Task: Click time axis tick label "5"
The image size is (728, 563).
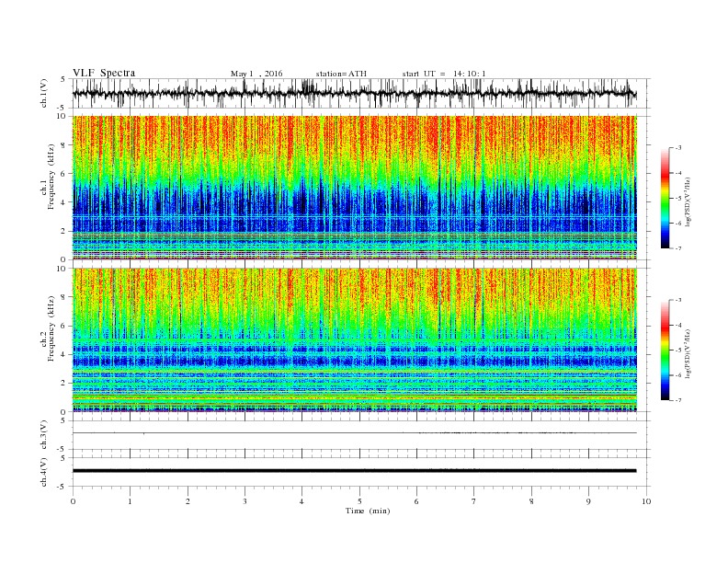Action: pos(359,501)
